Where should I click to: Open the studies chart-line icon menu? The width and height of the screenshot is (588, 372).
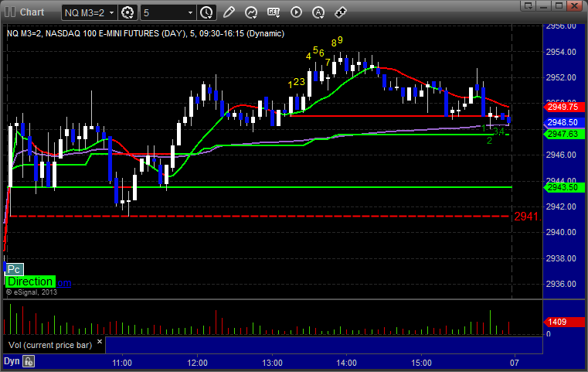point(251,12)
